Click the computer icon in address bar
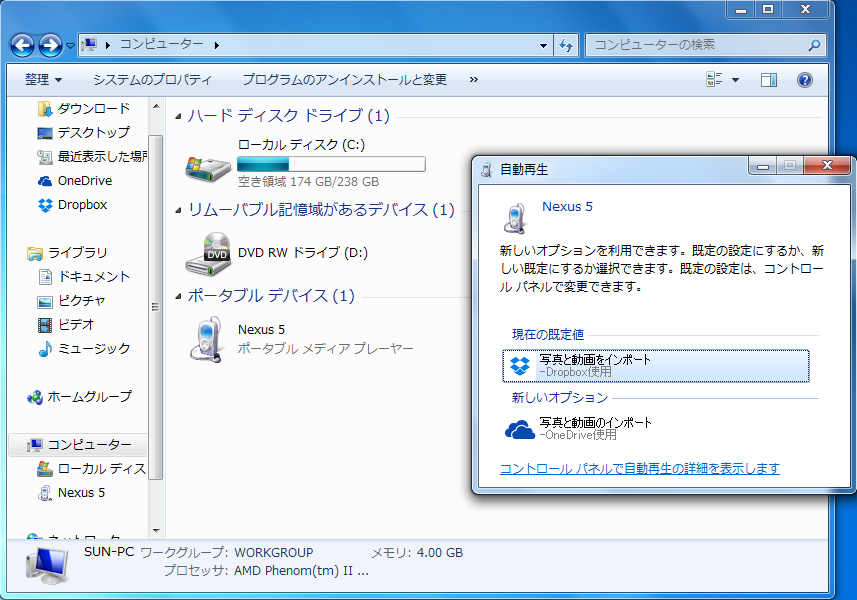This screenshot has width=857, height=600. (90, 45)
